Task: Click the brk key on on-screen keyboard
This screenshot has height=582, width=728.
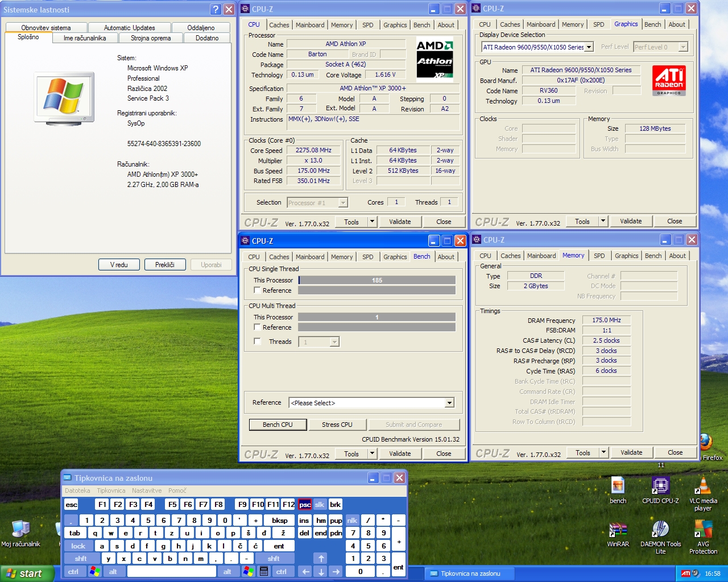Action: (336, 504)
